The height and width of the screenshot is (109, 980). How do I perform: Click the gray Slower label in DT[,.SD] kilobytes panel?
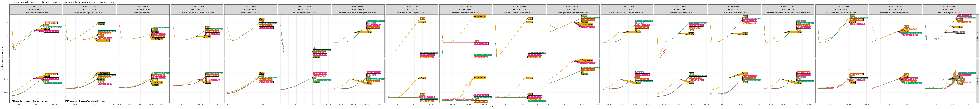tap(961, 32)
